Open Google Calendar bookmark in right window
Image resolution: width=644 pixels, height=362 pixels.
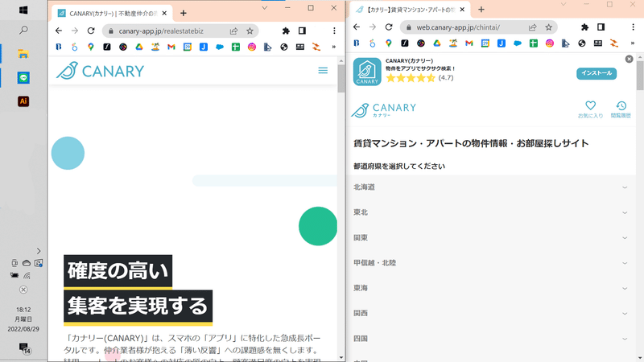(x=485, y=43)
